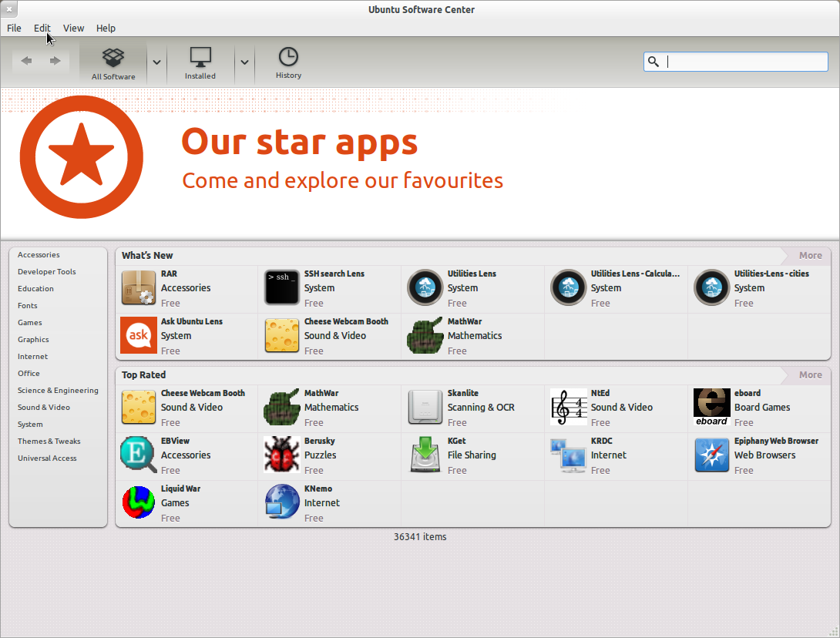Click the magnifier icon in the search box
The width and height of the screenshot is (840, 638).
click(653, 62)
